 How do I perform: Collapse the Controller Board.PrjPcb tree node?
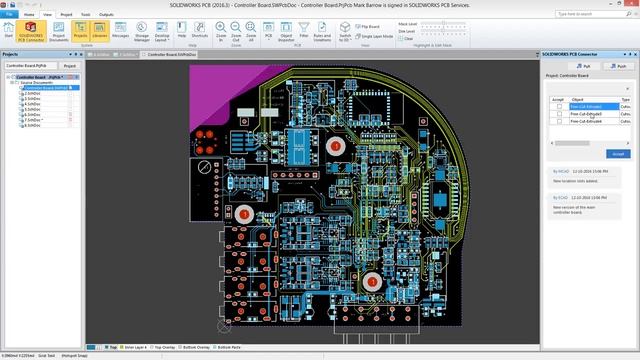(x=8, y=77)
